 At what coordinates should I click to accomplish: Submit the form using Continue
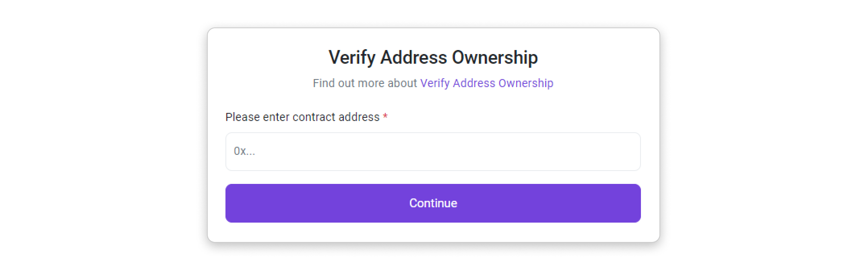click(433, 203)
